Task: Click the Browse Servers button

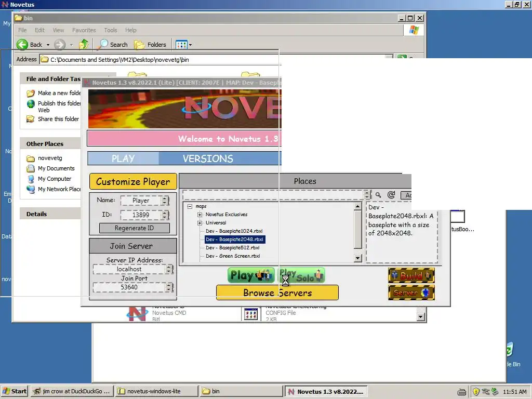Action: pos(277,292)
